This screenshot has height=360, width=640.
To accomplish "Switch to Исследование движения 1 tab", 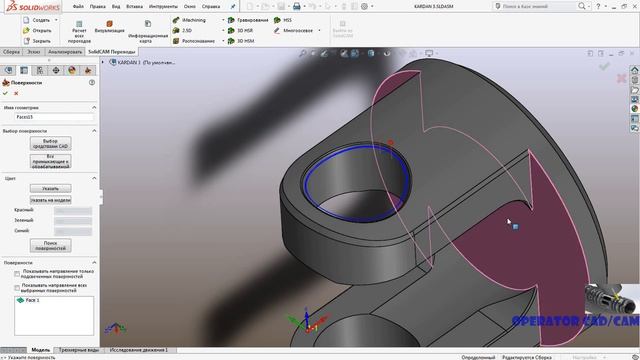I will click(x=138, y=350).
